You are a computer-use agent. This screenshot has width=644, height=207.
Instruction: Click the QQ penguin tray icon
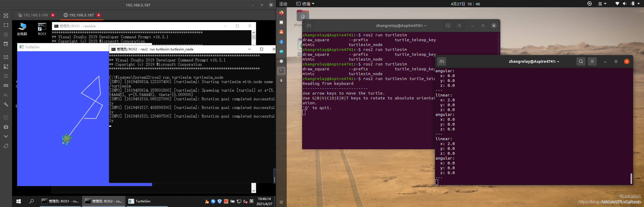pyautogui.click(x=207, y=201)
